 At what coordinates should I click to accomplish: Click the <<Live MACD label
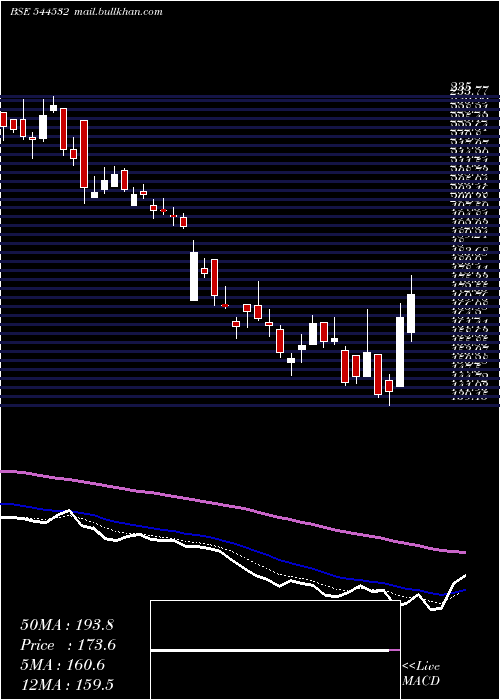pyautogui.click(x=421, y=674)
